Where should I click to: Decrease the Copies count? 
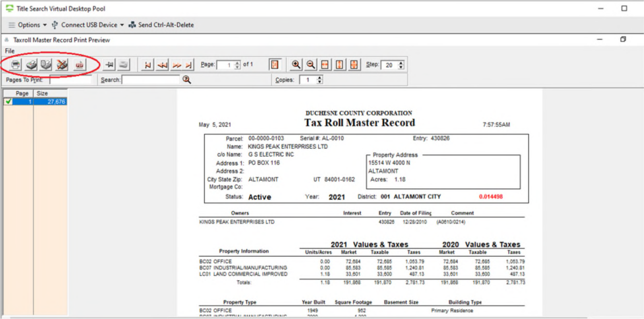319,82
